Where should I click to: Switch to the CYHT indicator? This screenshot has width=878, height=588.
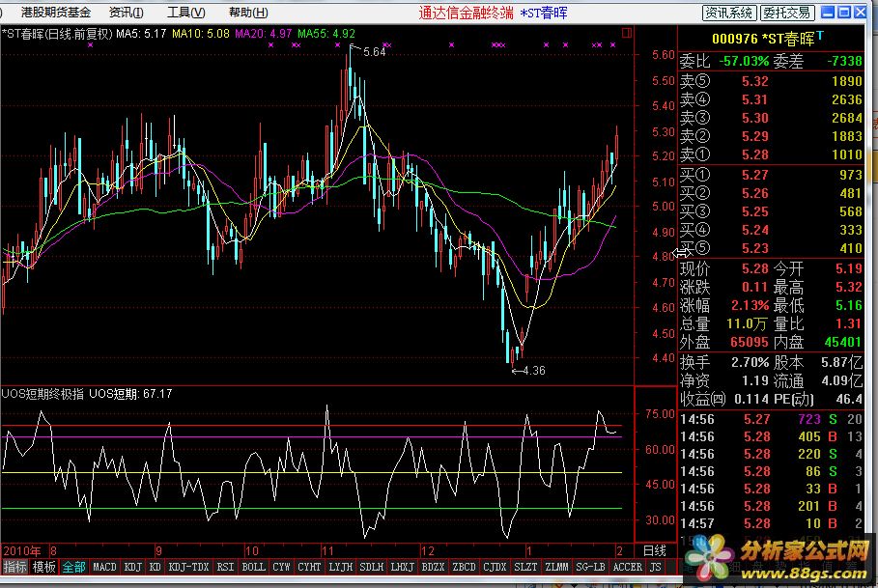(309, 567)
